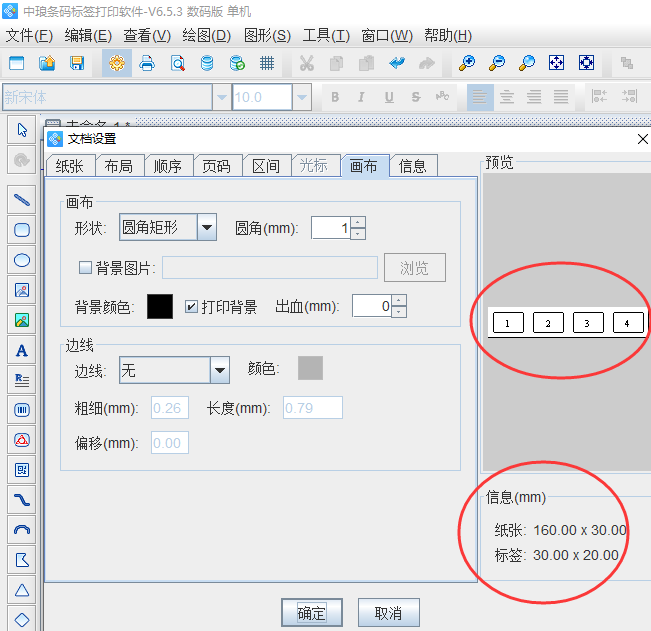Open the 绘图(D) menu
Screen dimensions: 651x631
coord(205,35)
